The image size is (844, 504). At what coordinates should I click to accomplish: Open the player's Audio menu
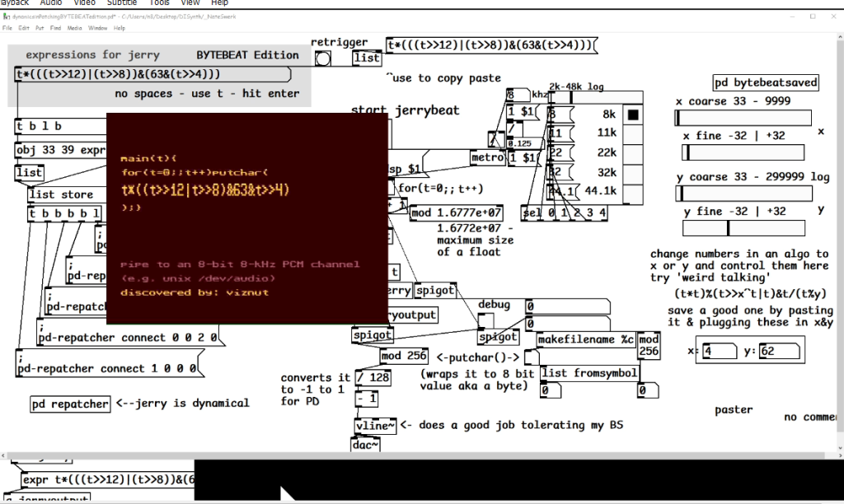[x=51, y=2]
